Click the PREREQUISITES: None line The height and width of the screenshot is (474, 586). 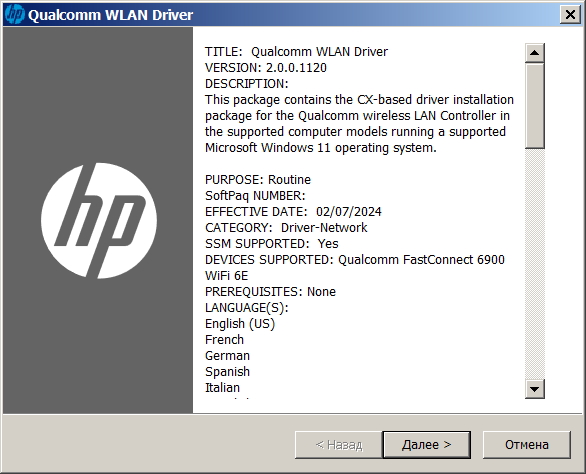pyautogui.click(x=270, y=292)
